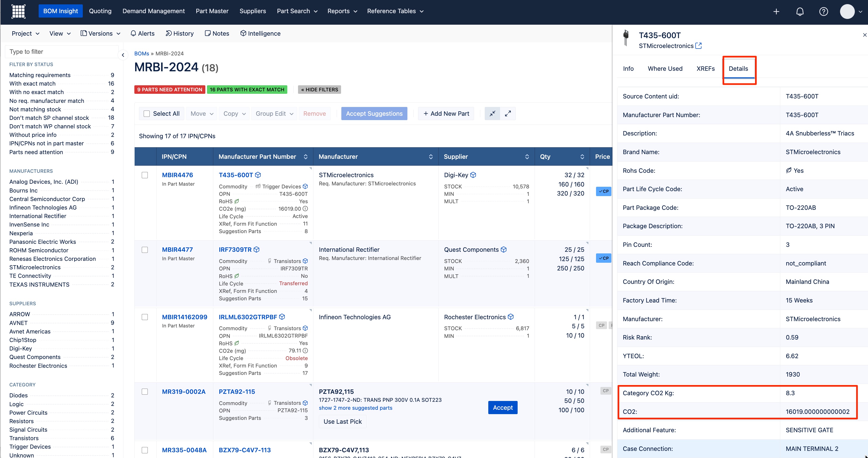868x458 pixels.
Task: Open the Part Search dropdown menu
Action: pyautogui.click(x=297, y=11)
